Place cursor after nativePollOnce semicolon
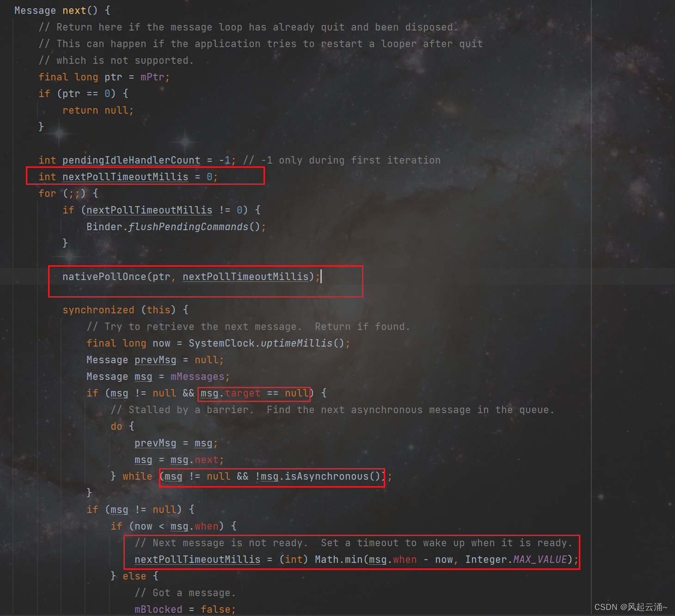Screen dimensions: 675x616 point(321,276)
